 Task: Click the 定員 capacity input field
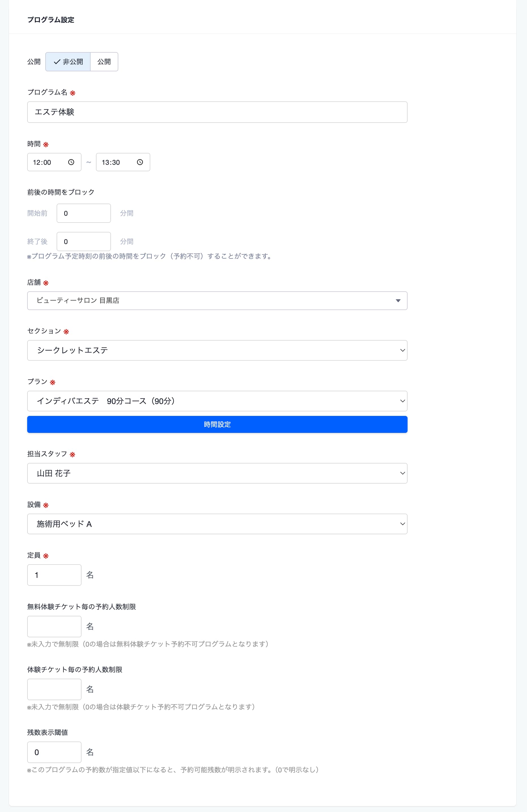[x=54, y=575]
